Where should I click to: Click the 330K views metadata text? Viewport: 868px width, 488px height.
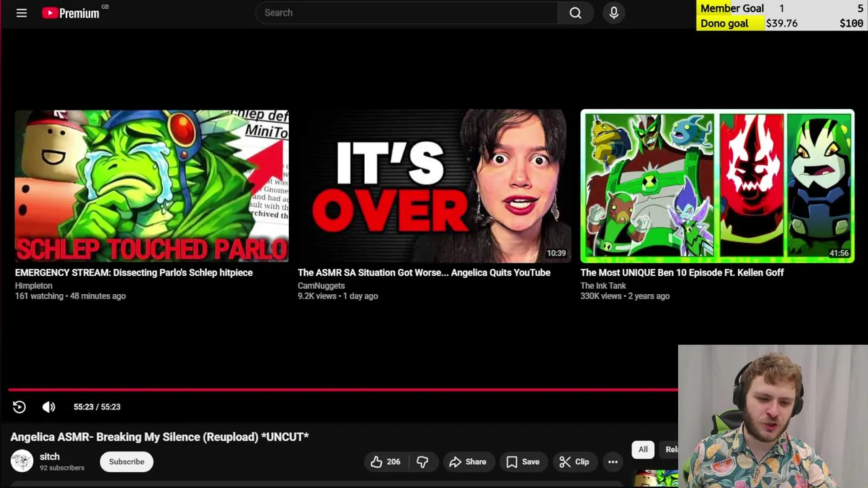(601, 296)
